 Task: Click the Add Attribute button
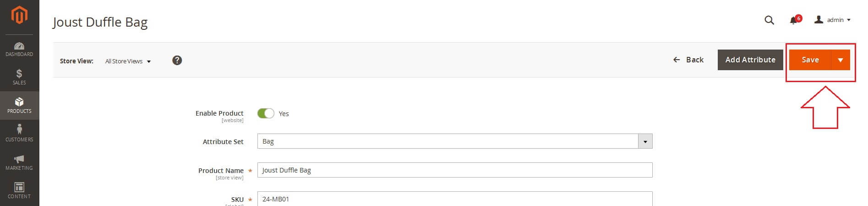click(750, 60)
